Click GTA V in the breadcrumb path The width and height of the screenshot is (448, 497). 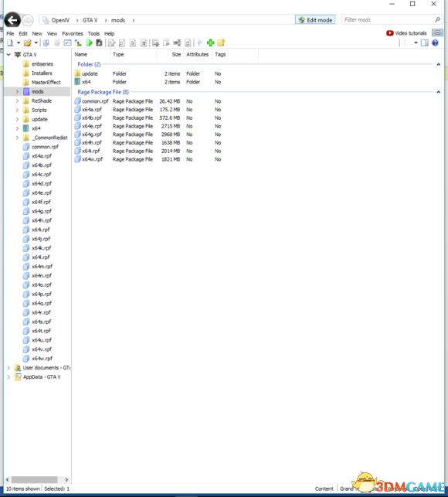[x=90, y=20]
